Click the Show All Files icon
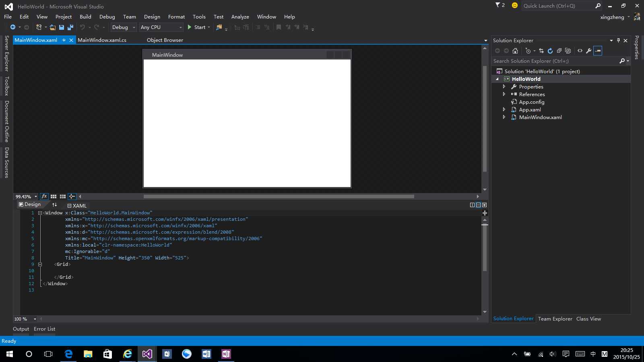Screen dimensions: 644x362 (x=568, y=51)
